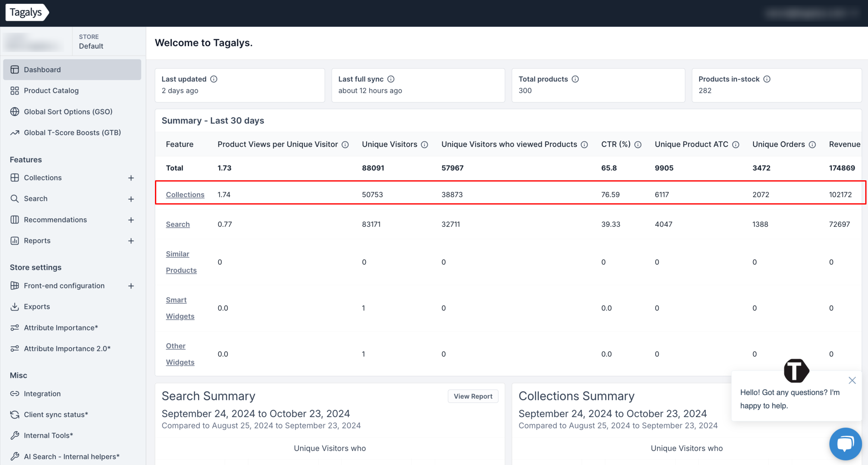868x465 pixels.
Task: Click the Tagalys chat avatar
Action: click(x=796, y=371)
